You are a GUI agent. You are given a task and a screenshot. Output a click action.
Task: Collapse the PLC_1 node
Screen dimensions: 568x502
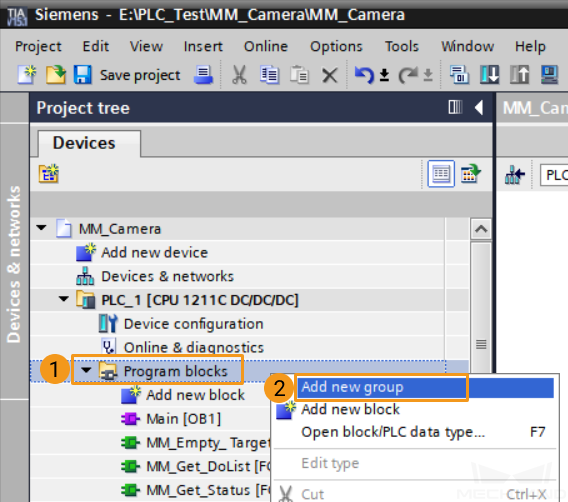64,299
